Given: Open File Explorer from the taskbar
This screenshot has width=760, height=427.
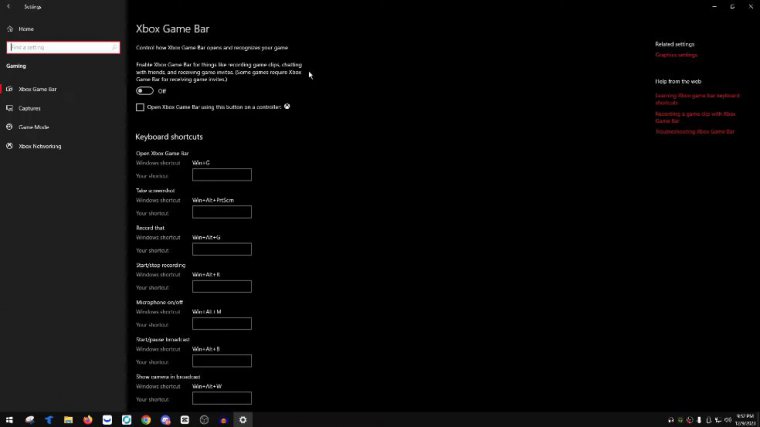Looking at the screenshot, I should (x=68, y=420).
